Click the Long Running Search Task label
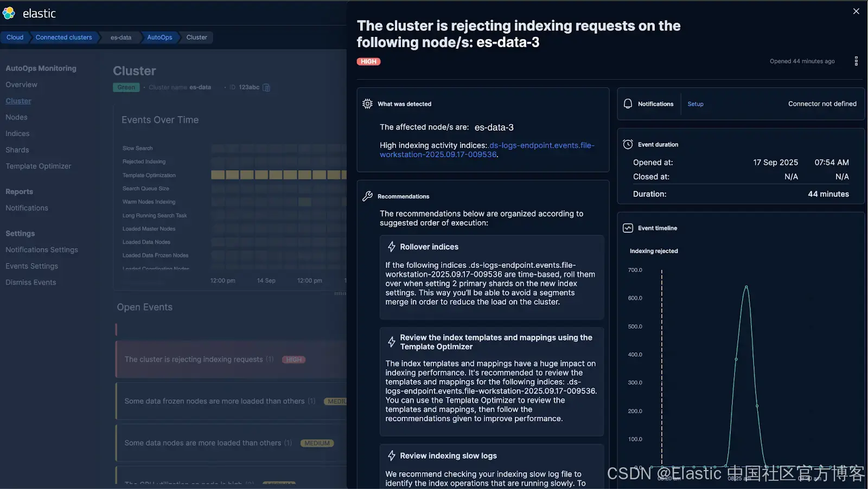 (155, 215)
